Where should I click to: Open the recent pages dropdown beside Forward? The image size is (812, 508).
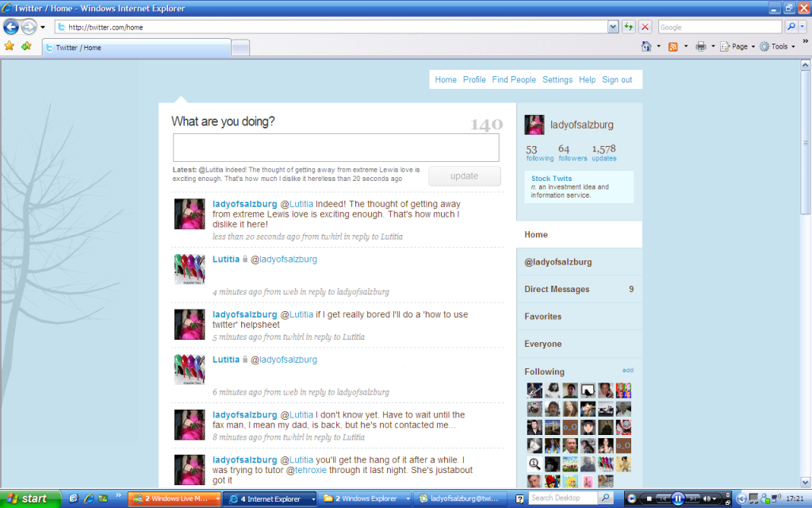(43, 27)
